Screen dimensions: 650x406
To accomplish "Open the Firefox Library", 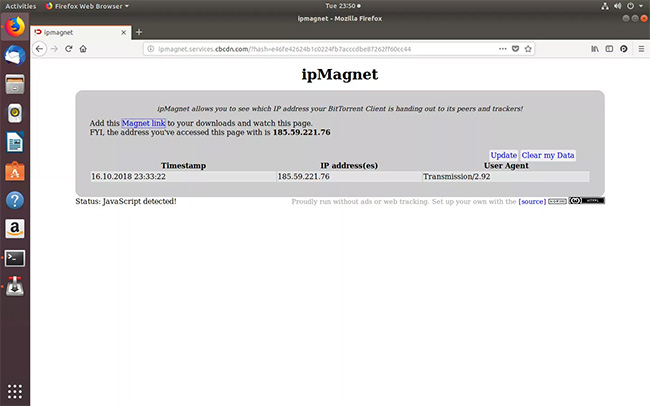I will click(595, 49).
